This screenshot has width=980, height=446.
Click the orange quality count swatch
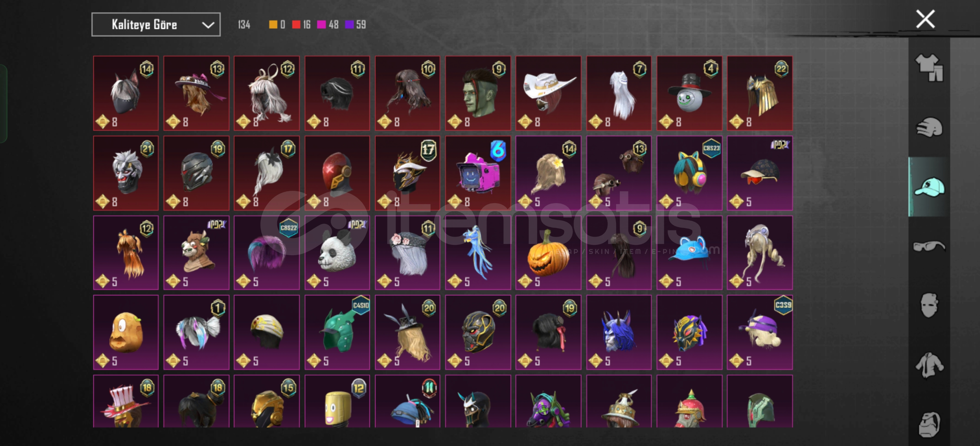(273, 25)
